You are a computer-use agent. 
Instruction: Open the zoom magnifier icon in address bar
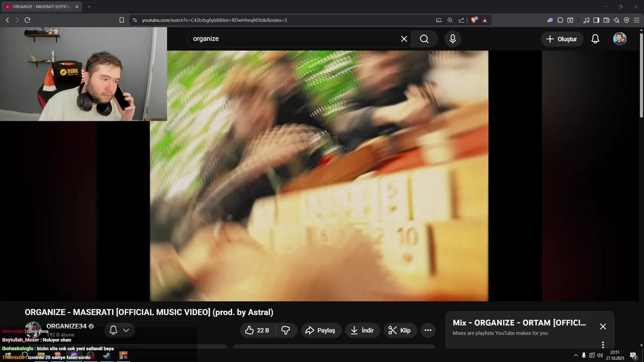pos(450,20)
